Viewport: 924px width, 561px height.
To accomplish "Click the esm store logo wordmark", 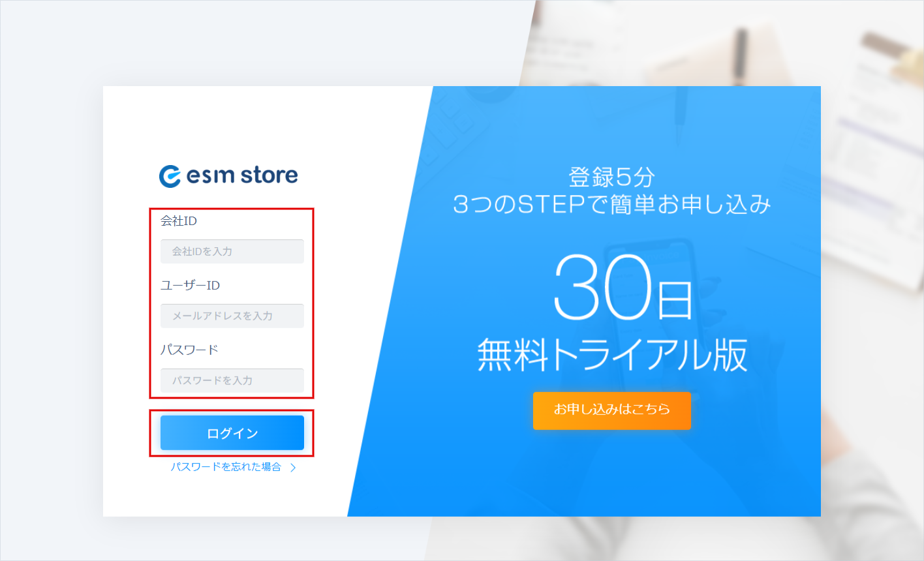I will click(242, 175).
